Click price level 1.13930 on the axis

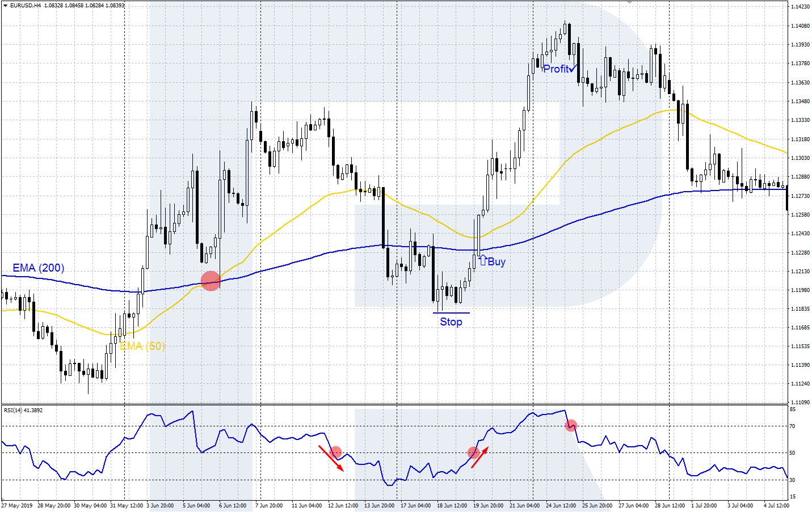click(x=800, y=44)
